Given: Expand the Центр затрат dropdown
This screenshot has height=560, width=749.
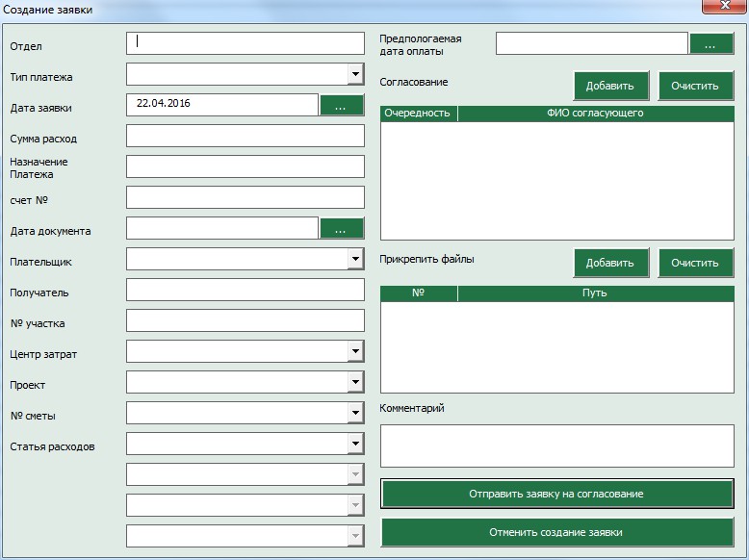Looking at the screenshot, I should click(355, 351).
